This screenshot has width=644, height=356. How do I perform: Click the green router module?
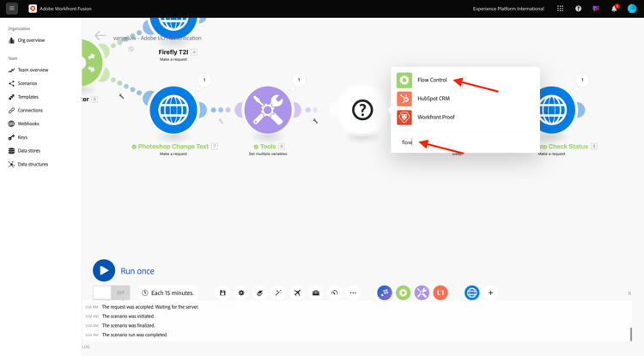pyautogui.click(x=91, y=63)
